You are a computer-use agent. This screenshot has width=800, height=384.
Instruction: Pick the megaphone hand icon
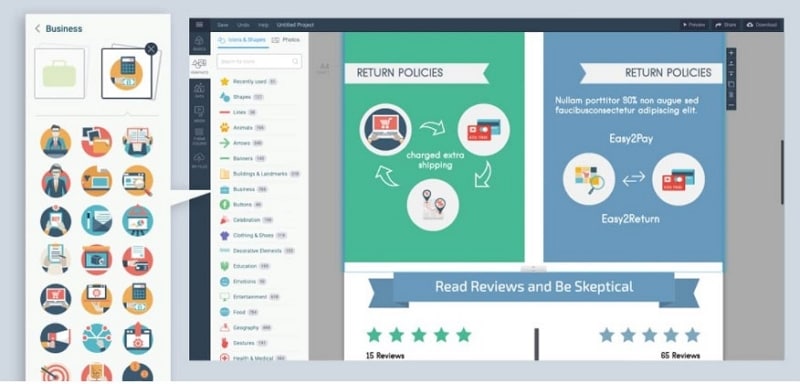[x=56, y=338]
